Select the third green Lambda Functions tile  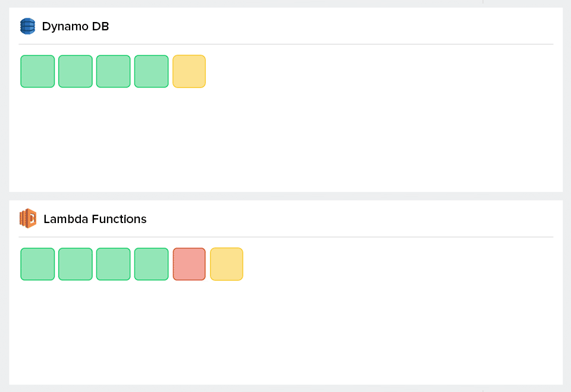(113, 264)
